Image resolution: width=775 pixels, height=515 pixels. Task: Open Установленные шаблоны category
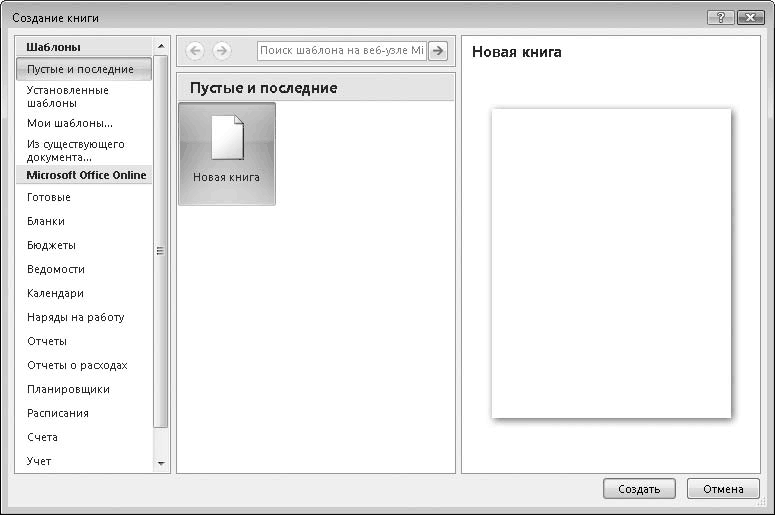pos(68,97)
